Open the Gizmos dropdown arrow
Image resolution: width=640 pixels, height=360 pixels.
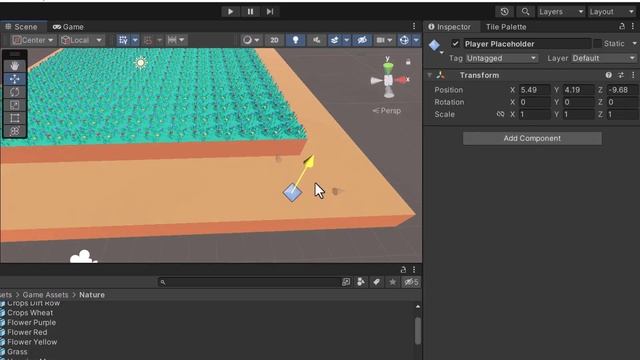pyautogui.click(x=416, y=40)
